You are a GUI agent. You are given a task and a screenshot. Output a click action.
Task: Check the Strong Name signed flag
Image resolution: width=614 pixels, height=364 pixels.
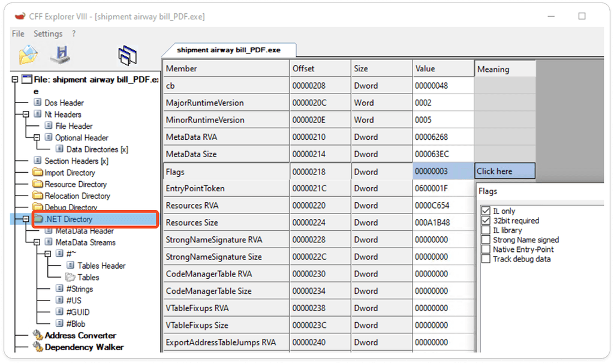[486, 240]
